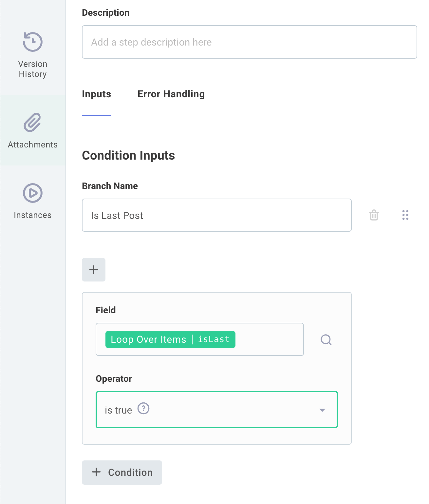Click the help question mark beside is true
The image size is (429, 504).
pyautogui.click(x=143, y=409)
